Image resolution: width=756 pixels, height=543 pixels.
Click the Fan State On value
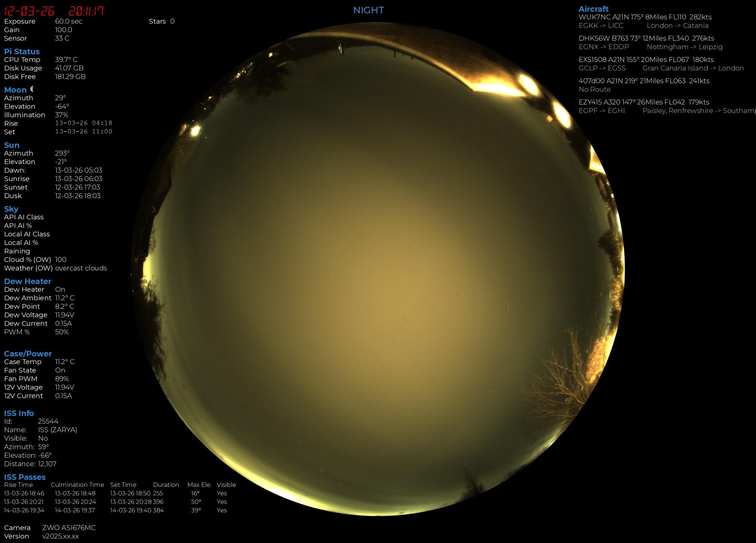tap(60, 370)
